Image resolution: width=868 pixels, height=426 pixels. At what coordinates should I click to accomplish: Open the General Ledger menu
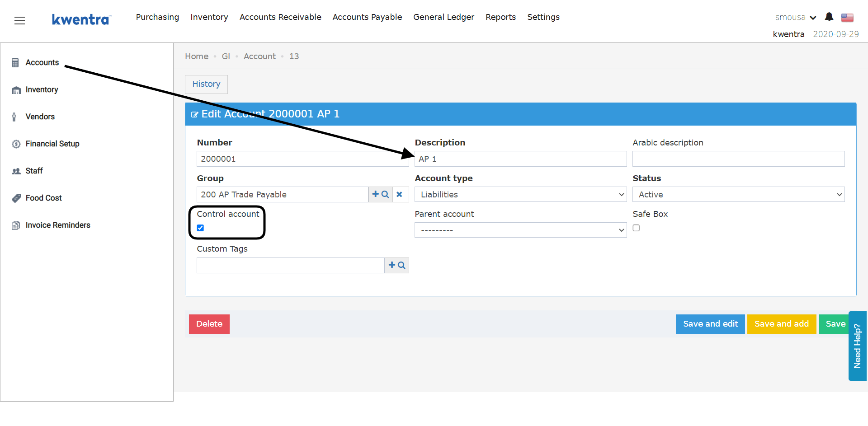[443, 17]
